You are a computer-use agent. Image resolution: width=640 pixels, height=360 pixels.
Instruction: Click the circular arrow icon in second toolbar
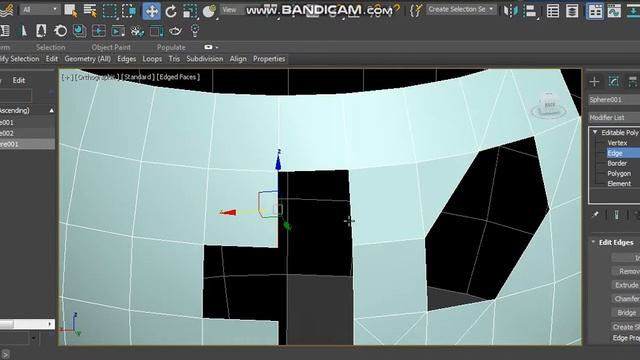(60, 31)
